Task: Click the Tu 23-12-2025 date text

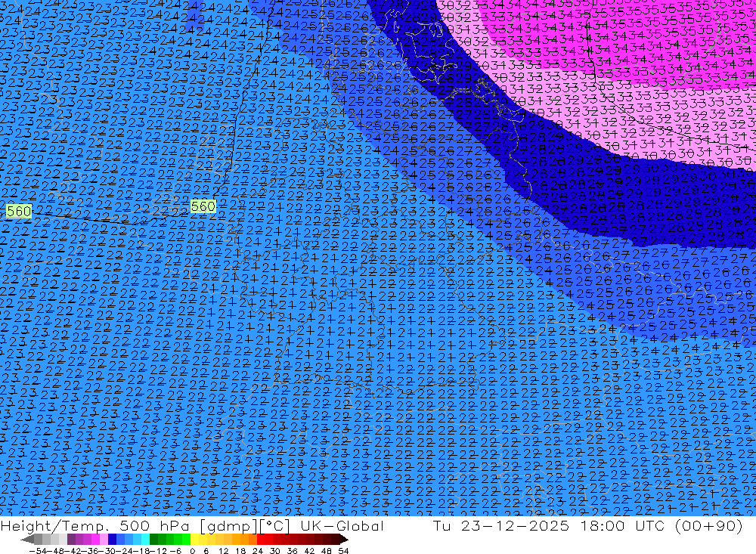Action: (501, 525)
